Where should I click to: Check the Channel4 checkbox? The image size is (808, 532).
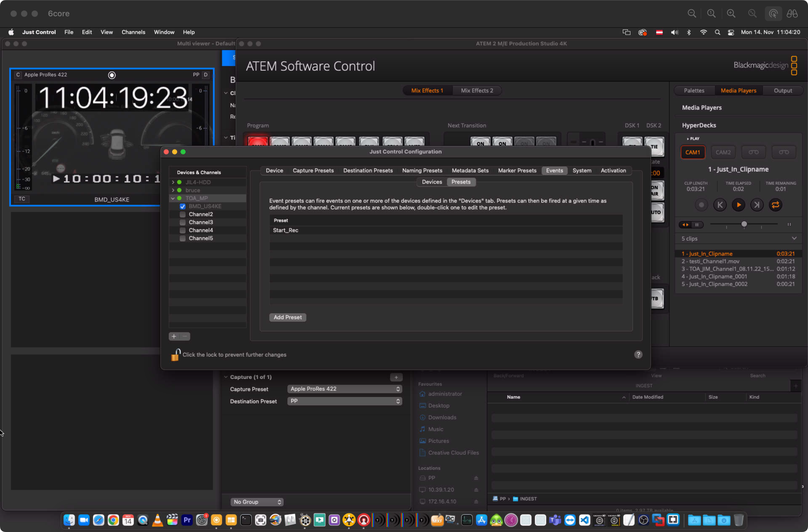[x=183, y=230]
